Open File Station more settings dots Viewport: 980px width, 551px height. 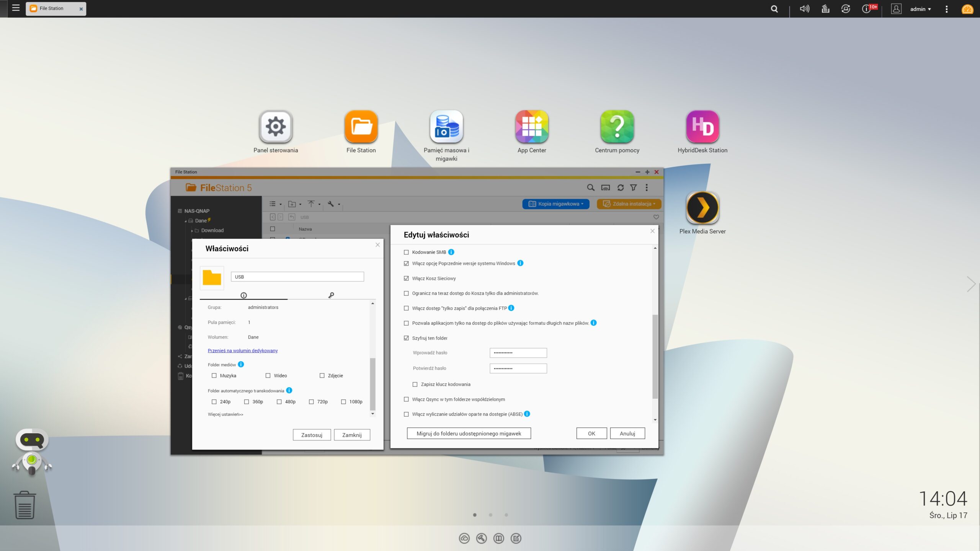[x=647, y=187]
